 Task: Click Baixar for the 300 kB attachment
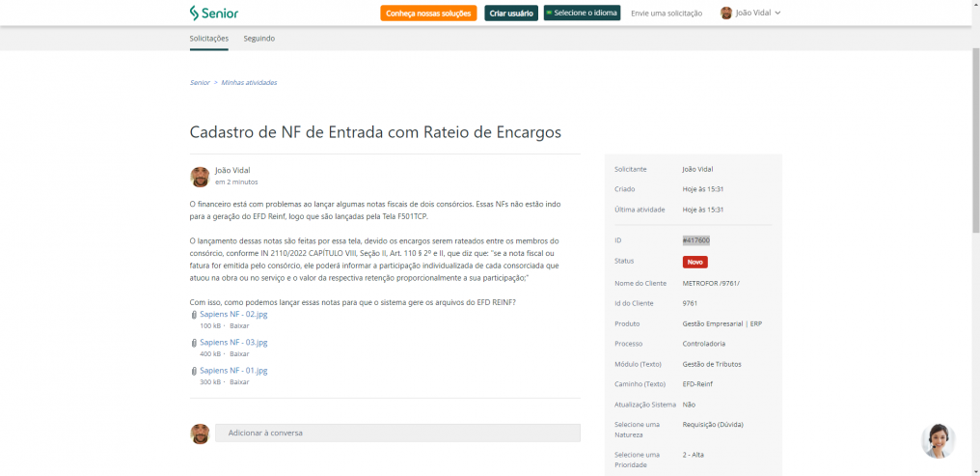pyautogui.click(x=239, y=382)
